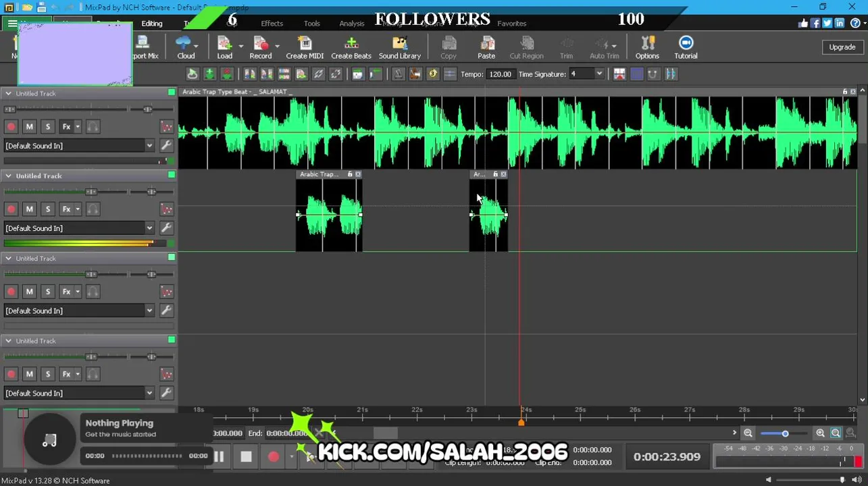Image resolution: width=868 pixels, height=486 pixels.
Task: Click the Load file icon
Action: (224, 47)
